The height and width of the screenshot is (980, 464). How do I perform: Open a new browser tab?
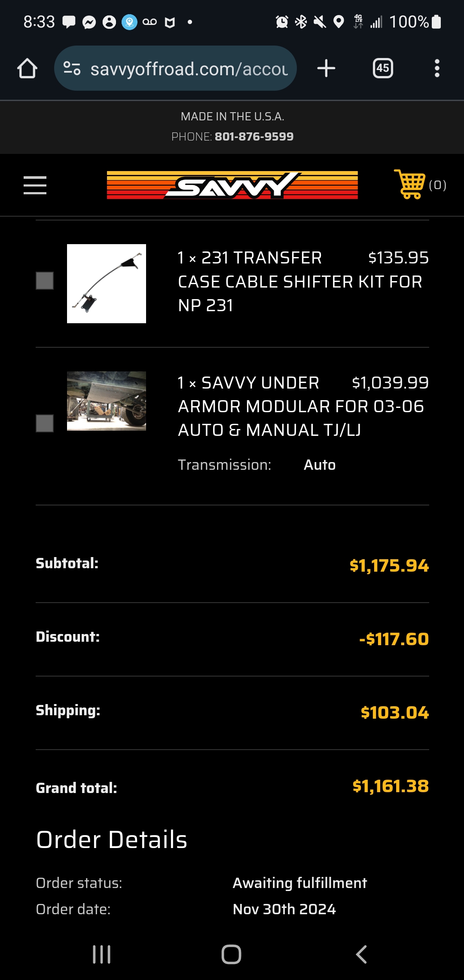coord(326,68)
